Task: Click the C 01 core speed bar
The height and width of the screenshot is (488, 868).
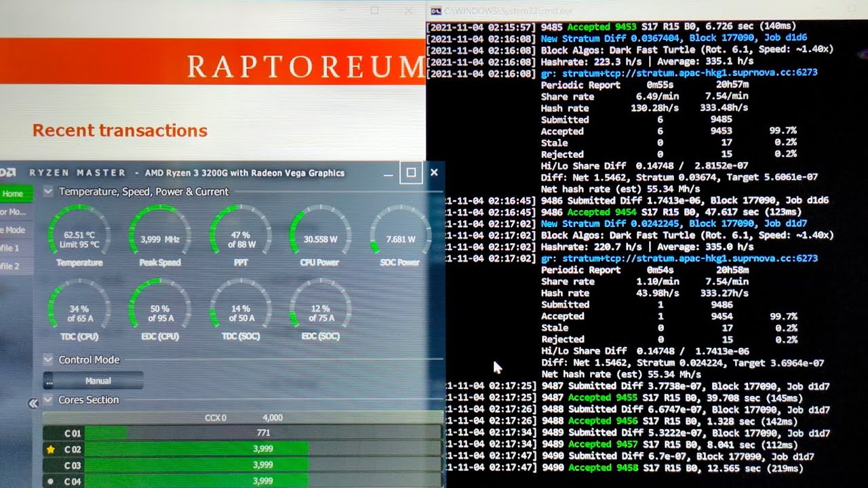Action: [263, 433]
